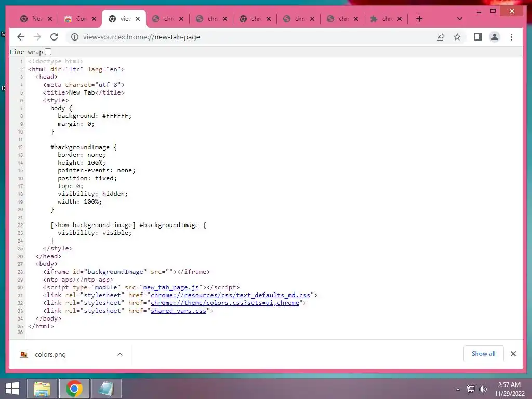Screen dimensions: 532x399
Task: Click the '<meta charset="utf-8">' line
Action: click(84, 85)
